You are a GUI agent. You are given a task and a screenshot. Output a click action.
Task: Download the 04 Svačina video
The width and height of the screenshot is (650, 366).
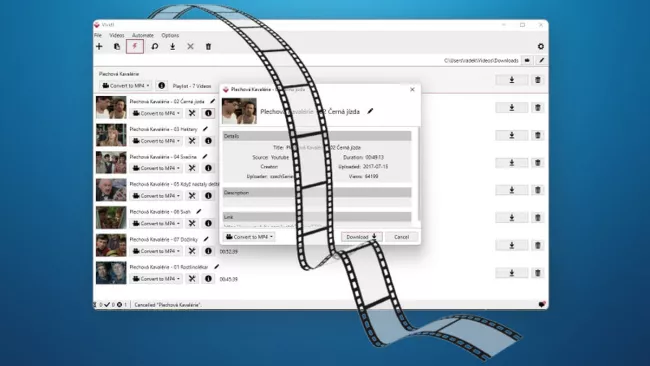(x=512, y=163)
